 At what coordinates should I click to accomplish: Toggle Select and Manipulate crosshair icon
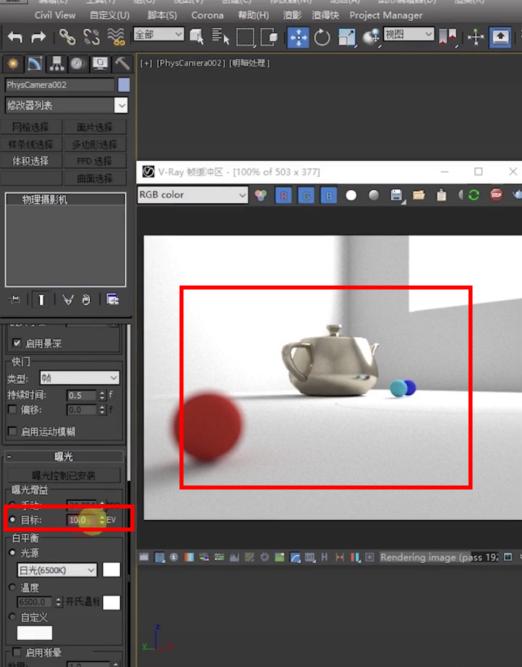(x=476, y=37)
